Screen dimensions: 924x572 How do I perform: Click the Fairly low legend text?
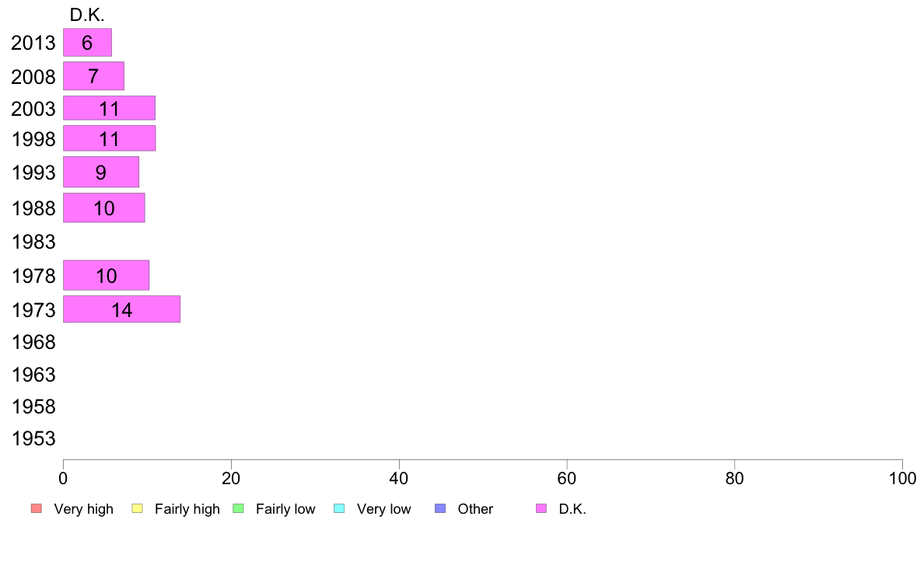[x=285, y=509]
